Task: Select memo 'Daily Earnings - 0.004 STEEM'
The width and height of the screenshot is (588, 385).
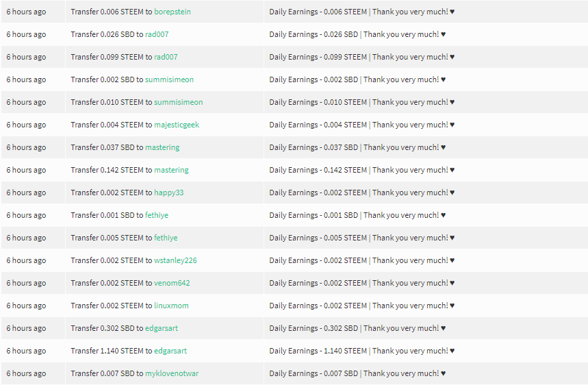Action: (318, 125)
